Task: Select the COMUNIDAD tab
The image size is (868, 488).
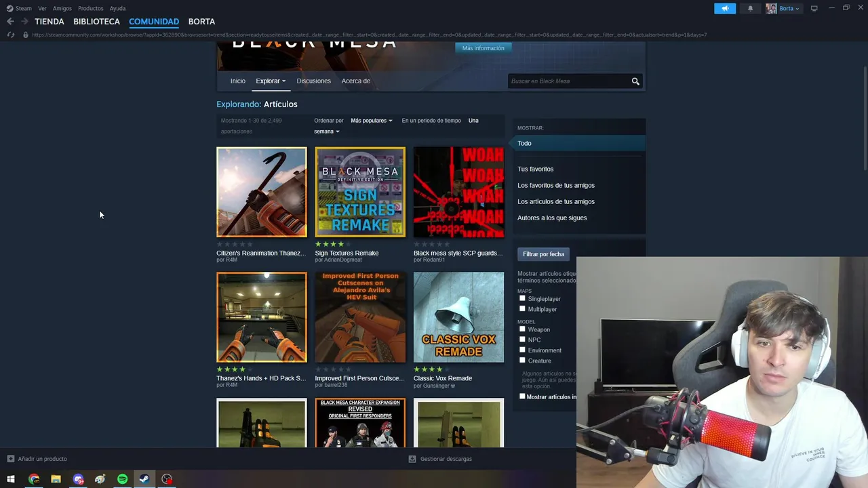Action: coord(154,22)
